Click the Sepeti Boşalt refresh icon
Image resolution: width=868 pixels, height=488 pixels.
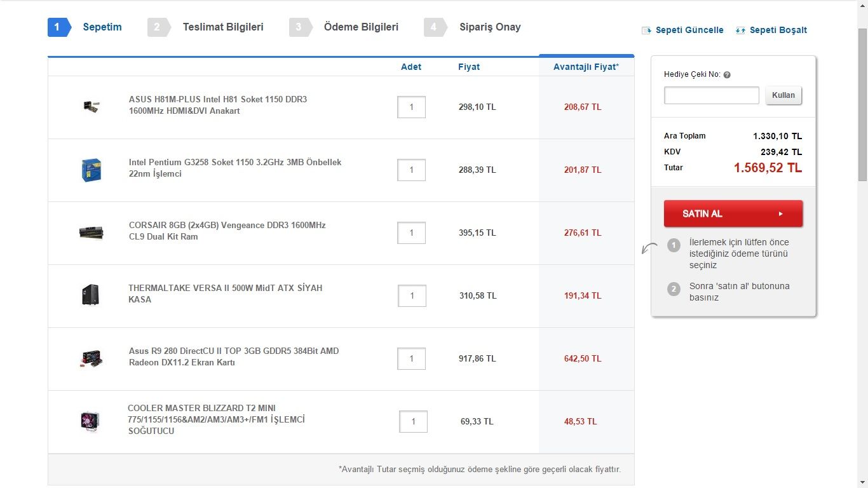pos(740,30)
